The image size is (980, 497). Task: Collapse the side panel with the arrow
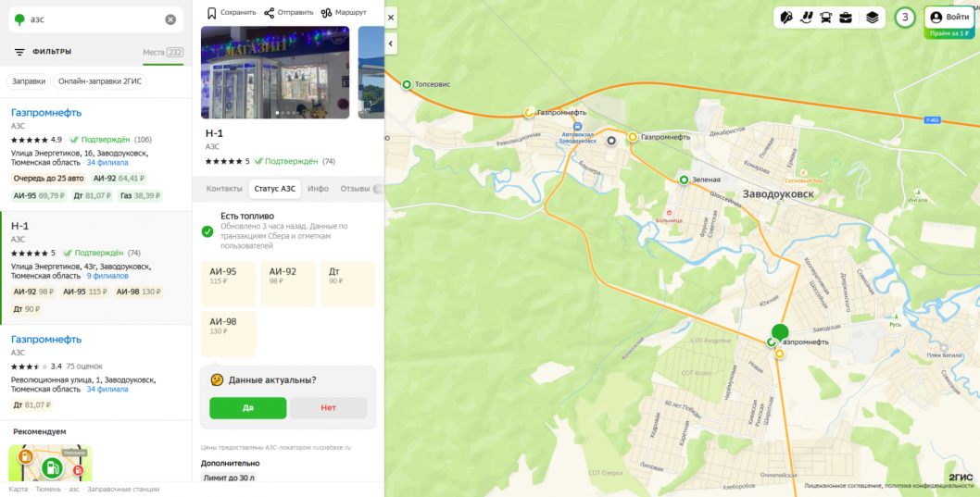coord(391,43)
